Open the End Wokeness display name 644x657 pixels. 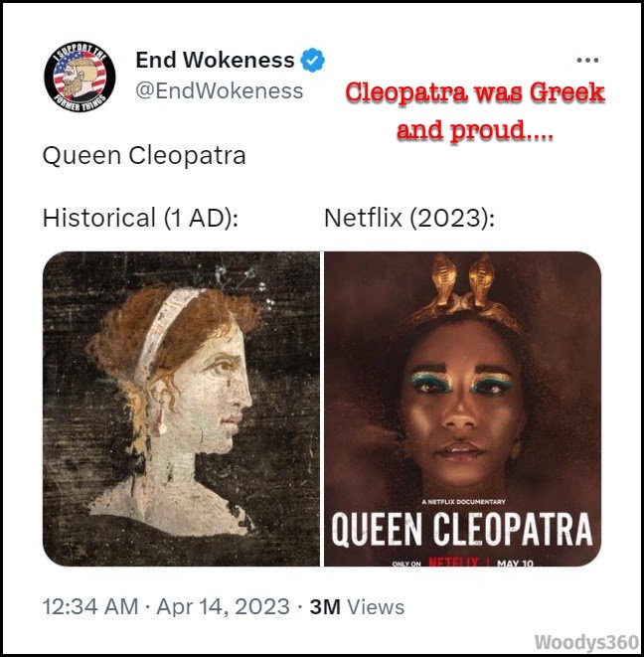pyautogui.click(x=215, y=60)
